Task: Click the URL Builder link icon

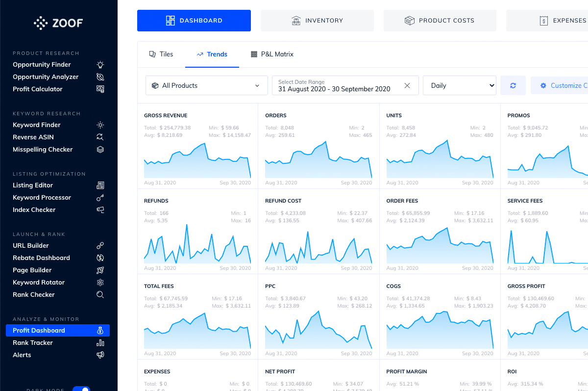Action: 100,246
